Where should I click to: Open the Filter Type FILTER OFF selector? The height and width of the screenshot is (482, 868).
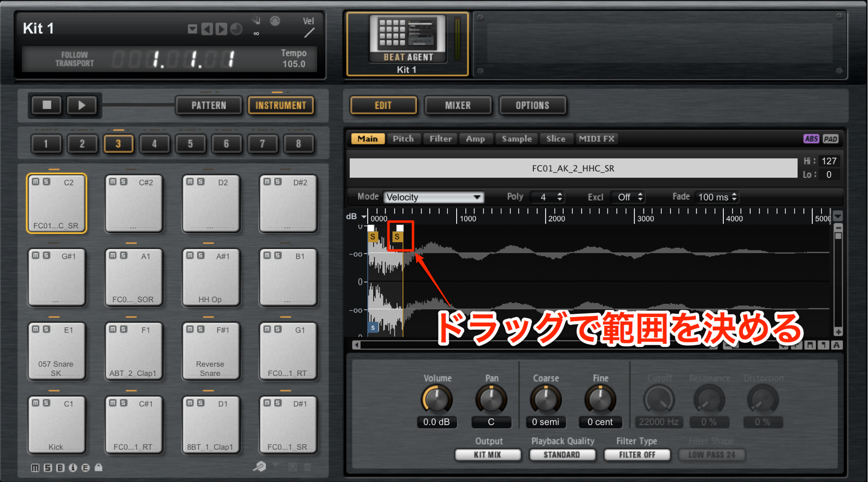tap(637, 455)
